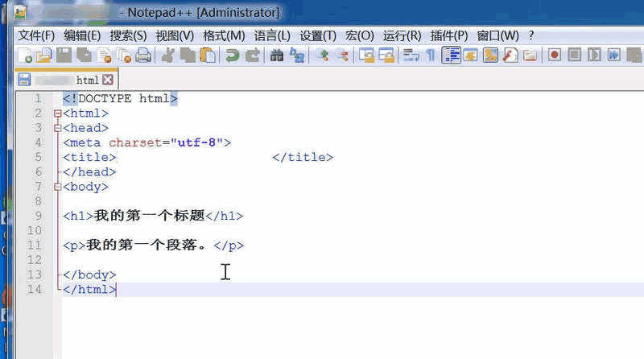Close the html tab with its red X
Image resolution: width=644 pixels, height=359 pixels.
pos(108,80)
